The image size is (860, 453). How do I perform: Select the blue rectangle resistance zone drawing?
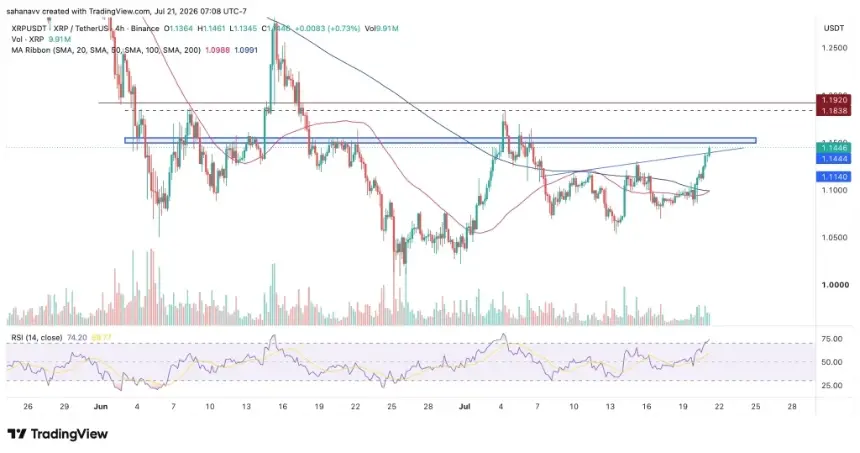pyautogui.click(x=440, y=140)
